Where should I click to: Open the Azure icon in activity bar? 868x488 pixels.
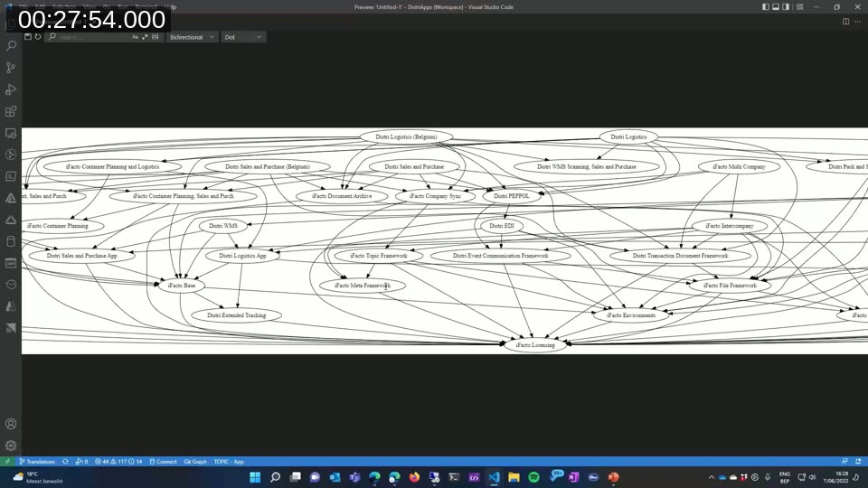click(11, 306)
